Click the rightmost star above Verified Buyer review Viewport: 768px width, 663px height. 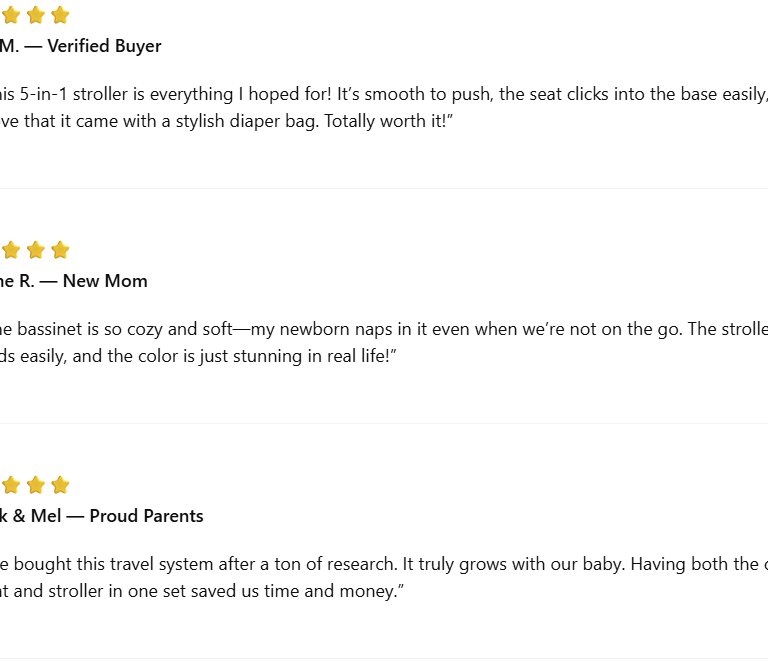[60, 15]
